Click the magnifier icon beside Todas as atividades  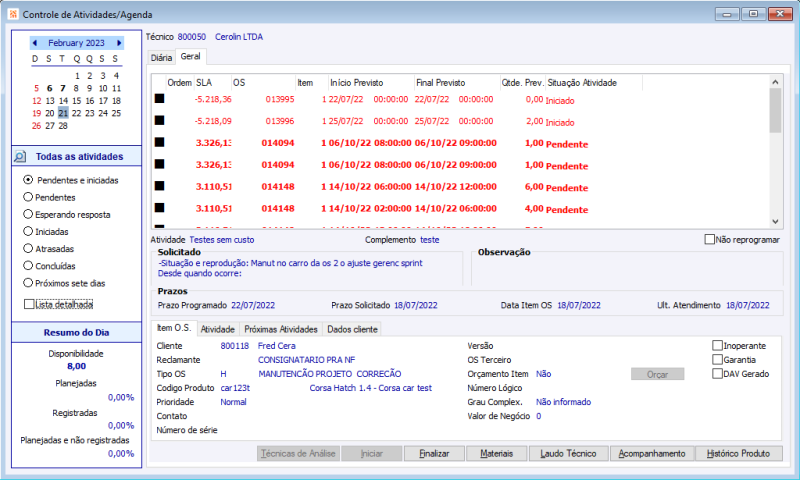[20, 157]
